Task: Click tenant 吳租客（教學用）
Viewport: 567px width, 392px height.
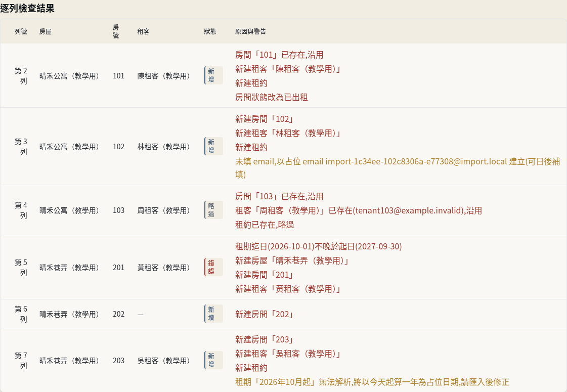Action: pos(163,361)
